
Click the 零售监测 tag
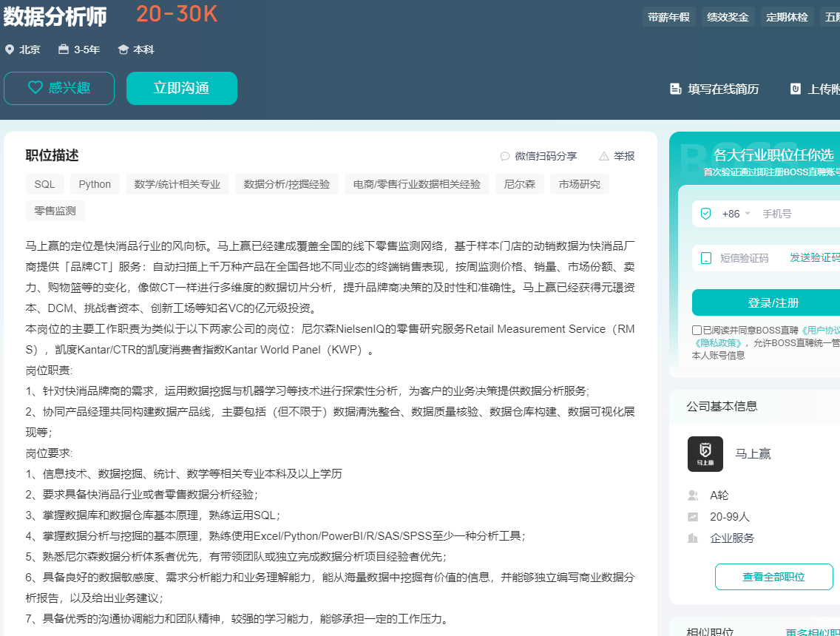[55, 211]
